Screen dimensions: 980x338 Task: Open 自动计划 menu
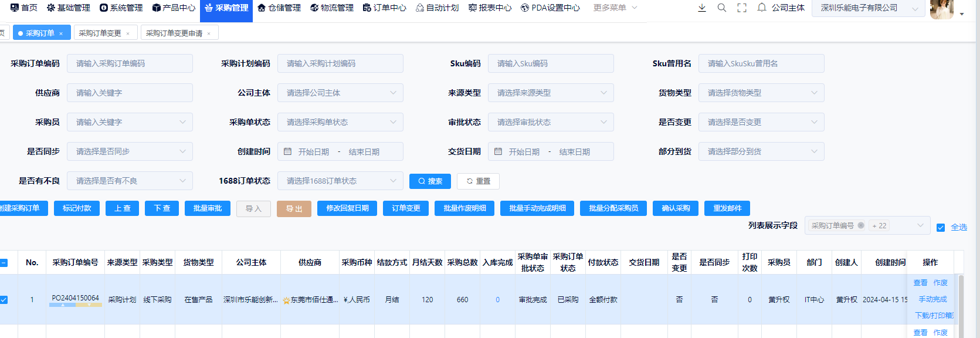438,8
